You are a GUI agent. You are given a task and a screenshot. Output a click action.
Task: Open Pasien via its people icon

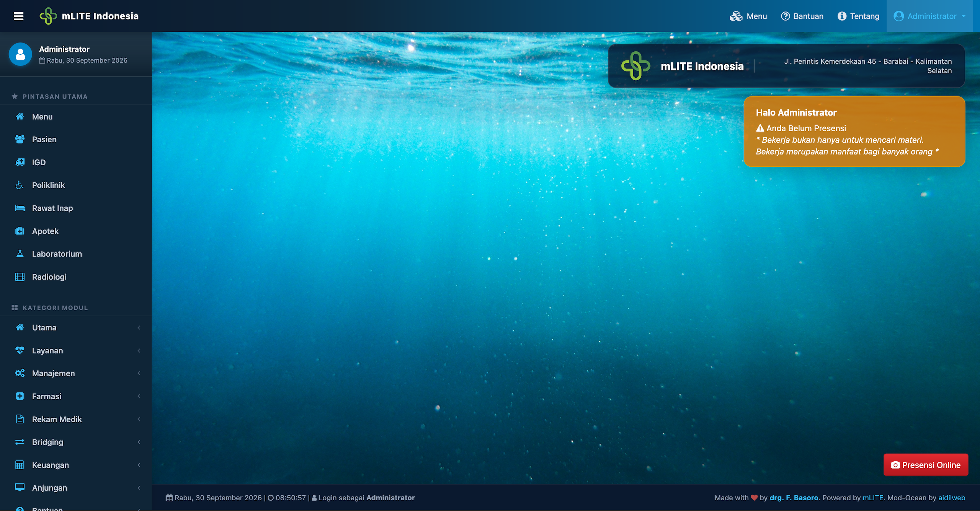20,139
